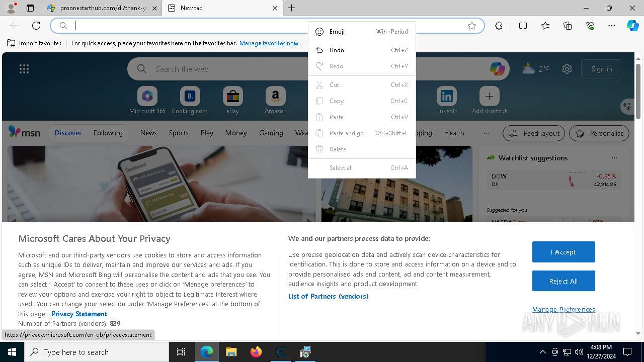Click Add shortcut plus tile
Viewport: 644px width, 362px height.
pos(489,101)
